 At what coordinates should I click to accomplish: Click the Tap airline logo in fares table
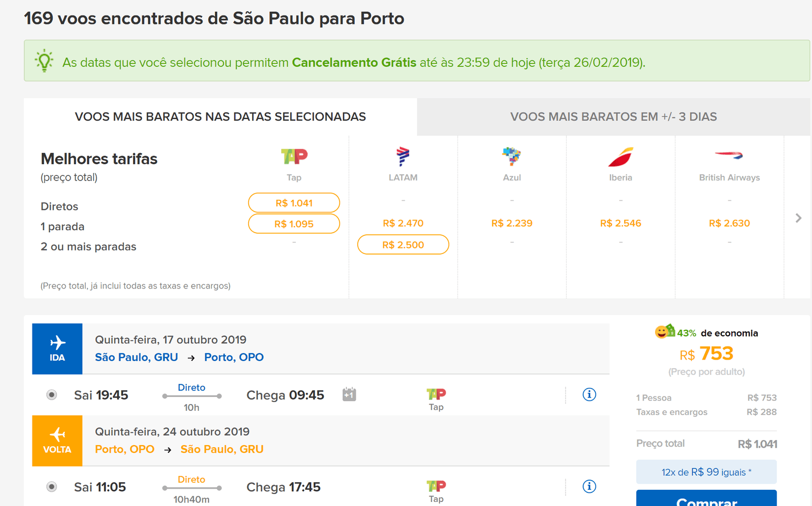[294, 157]
